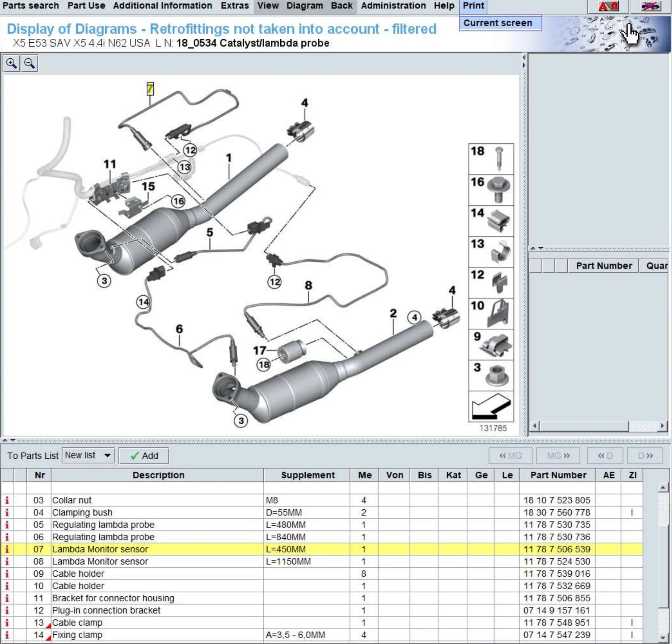Viewport: 672px width, 644px height.
Task: Zoom out of the diagram
Action: coord(29,63)
